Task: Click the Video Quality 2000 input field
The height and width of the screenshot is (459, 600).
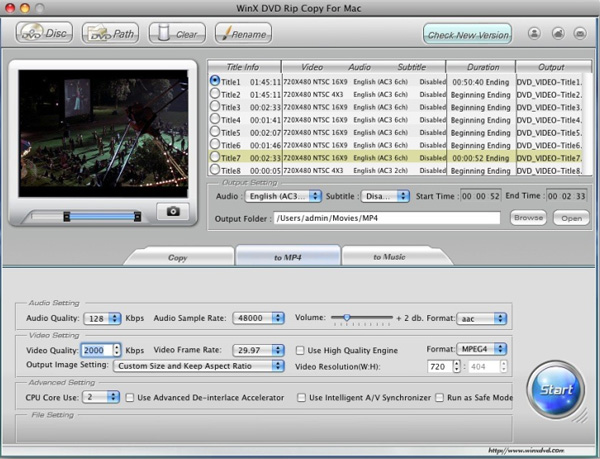Action: (x=97, y=350)
